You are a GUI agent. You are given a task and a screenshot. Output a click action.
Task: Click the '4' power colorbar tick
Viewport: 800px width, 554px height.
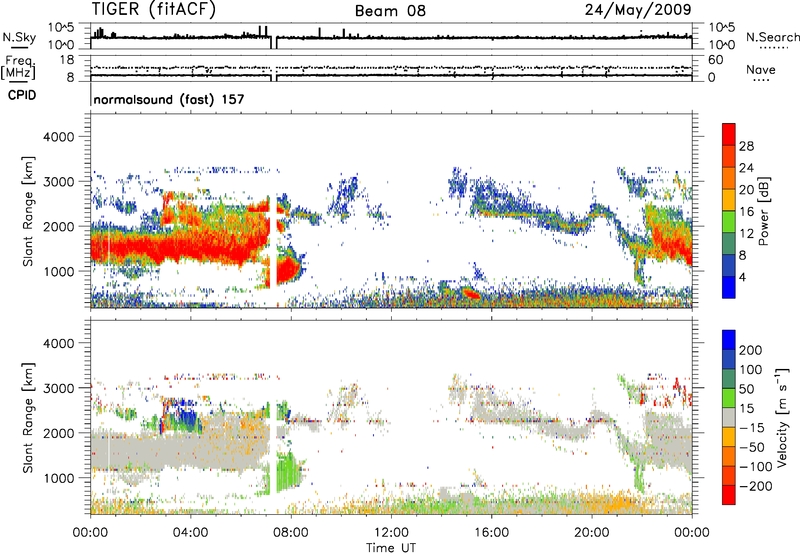point(742,277)
